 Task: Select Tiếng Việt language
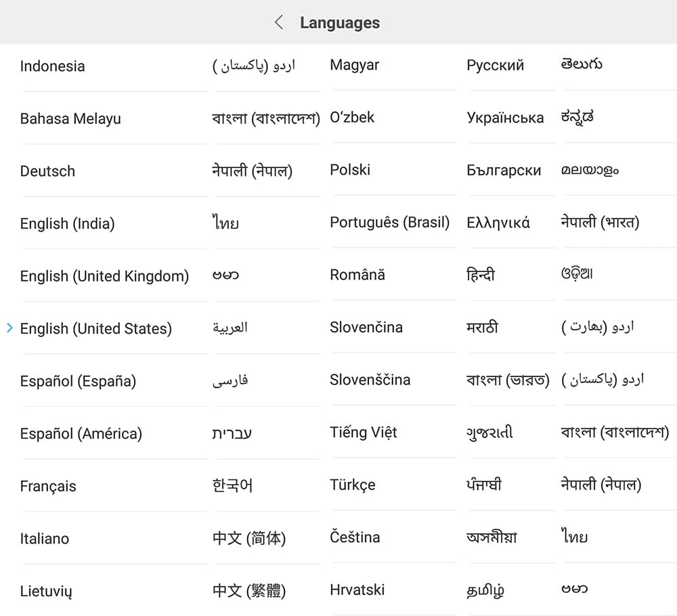pos(364,432)
